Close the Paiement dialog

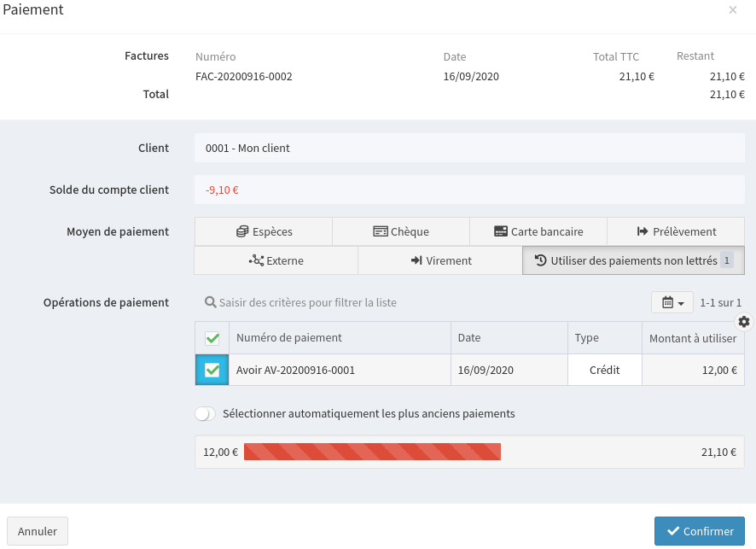point(732,10)
